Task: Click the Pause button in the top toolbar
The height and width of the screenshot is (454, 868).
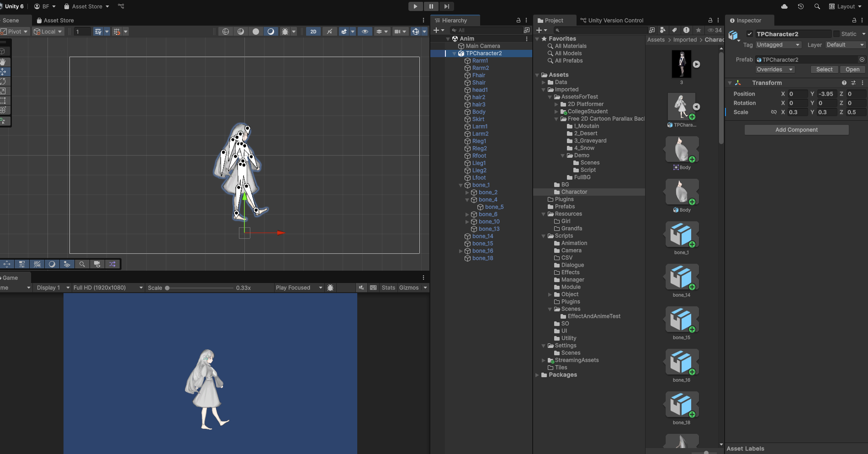Action: click(x=431, y=6)
